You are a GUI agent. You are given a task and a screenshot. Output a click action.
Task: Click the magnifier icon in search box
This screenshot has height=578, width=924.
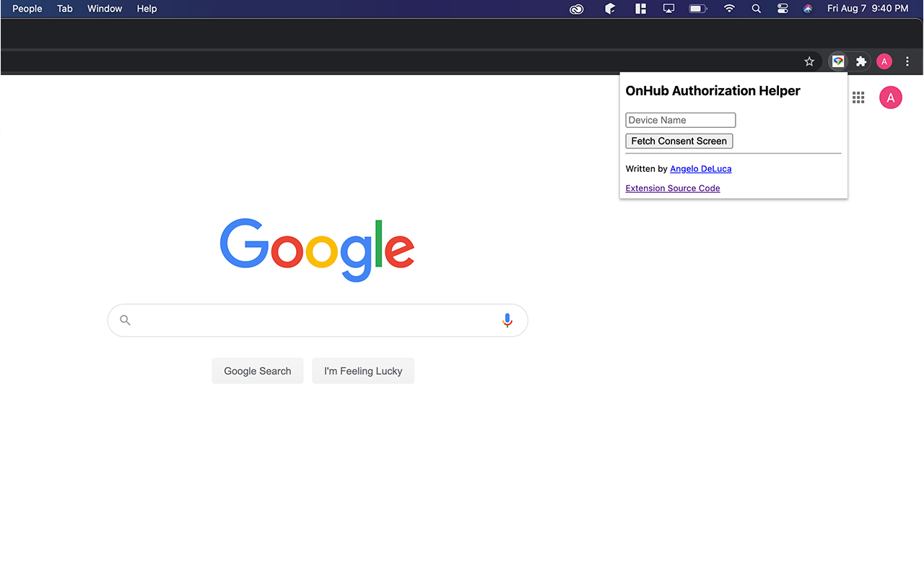coord(126,320)
